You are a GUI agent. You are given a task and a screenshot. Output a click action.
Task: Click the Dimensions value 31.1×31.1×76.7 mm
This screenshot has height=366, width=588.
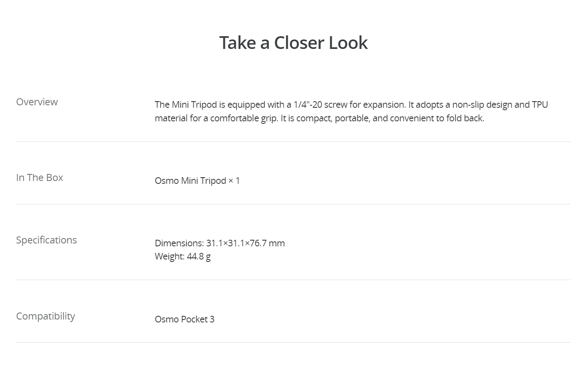pos(245,243)
